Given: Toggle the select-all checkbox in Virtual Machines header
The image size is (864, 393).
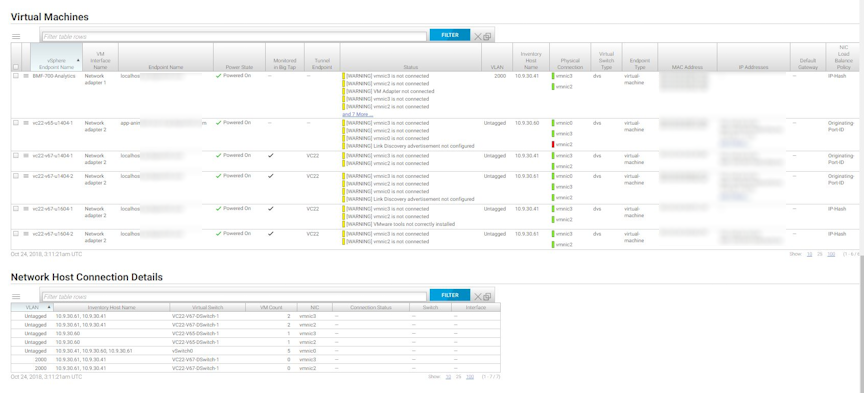Looking at the screenshot, I should click(16, 67).
